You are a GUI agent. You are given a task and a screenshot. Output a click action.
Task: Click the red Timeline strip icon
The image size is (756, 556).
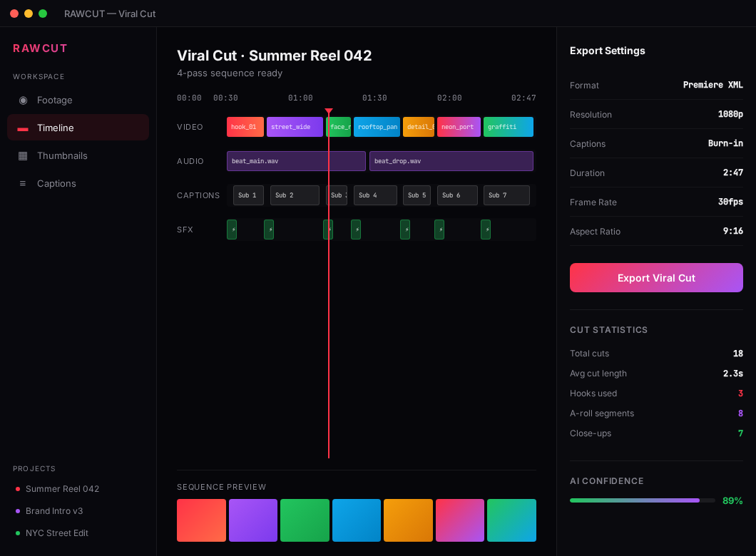24,128
